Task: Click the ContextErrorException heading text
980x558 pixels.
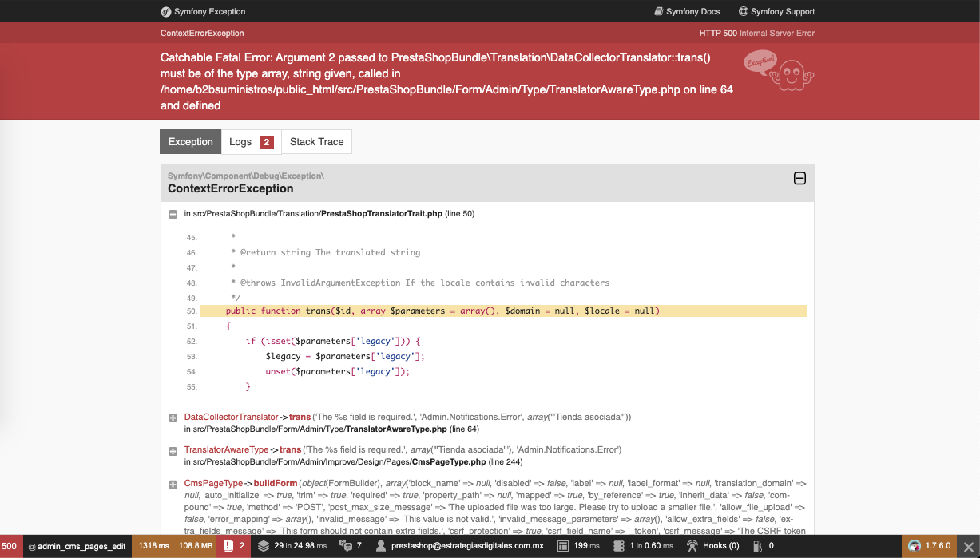Action: (x=230, y=188)
